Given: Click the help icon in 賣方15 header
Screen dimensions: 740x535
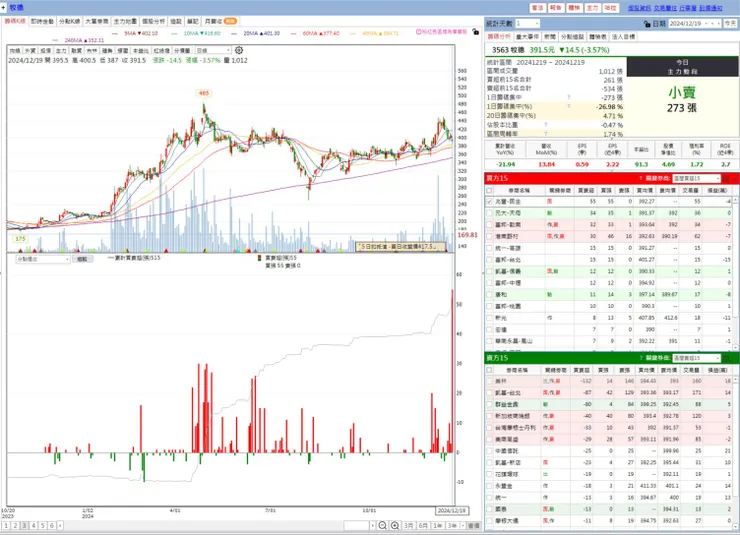Looking at the screenshot, I should (640, 358).
